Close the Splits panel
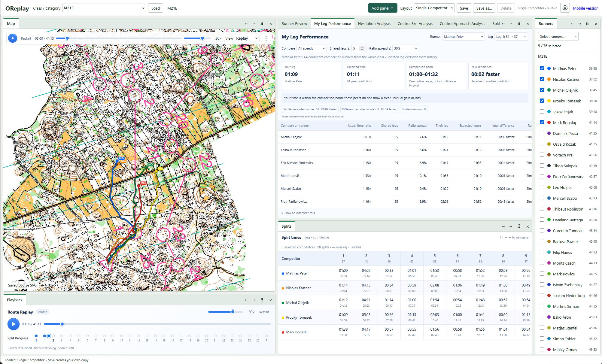This screenshot has width=602, height=364. (x=528, y=226)
